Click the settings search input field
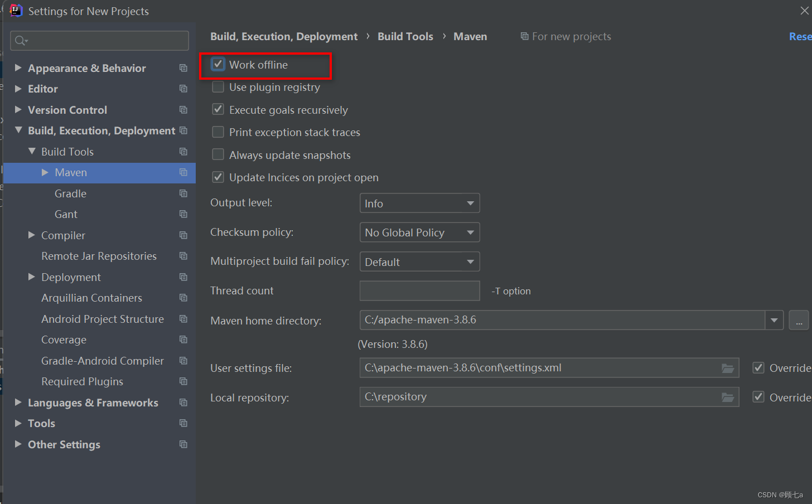The image size is (812, 504). click(99, 41)
